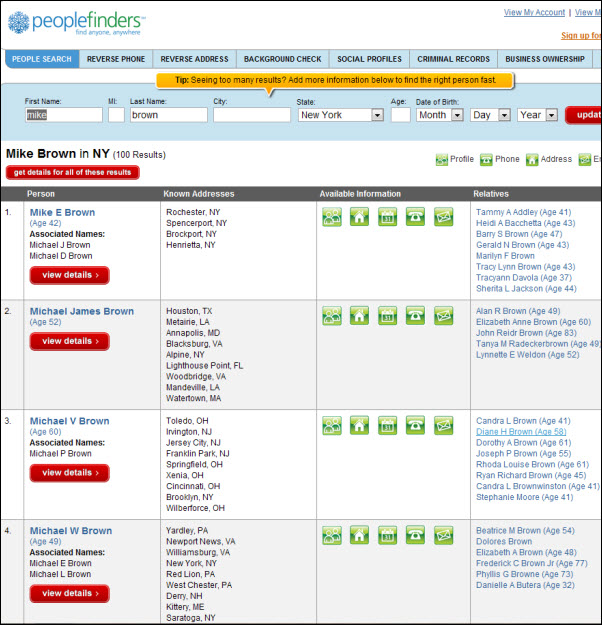Click phone icon in Michael V Brown row
This screenshot has width=602, height=625.
415,425
